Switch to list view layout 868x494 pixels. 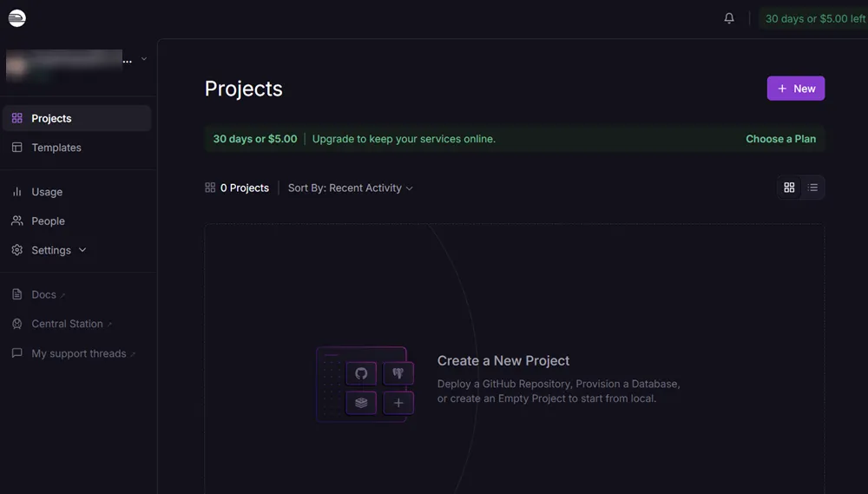tap(812, 188)
